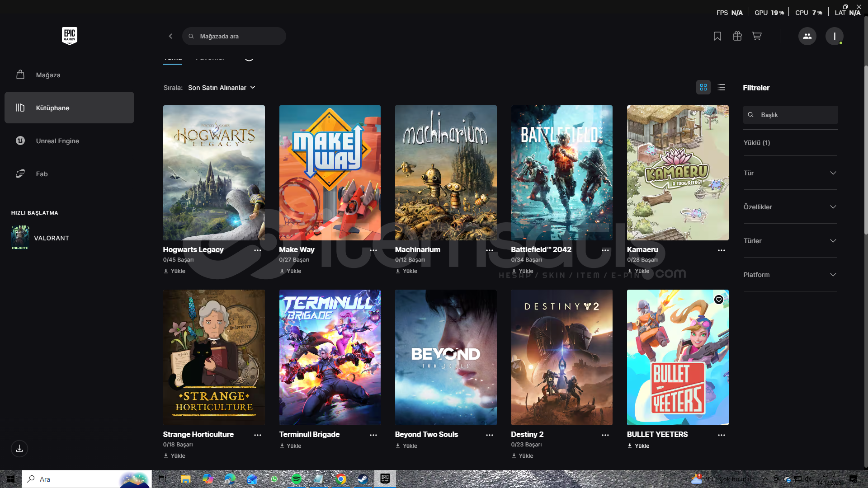Click the gift redeem icon

(737, 36)
